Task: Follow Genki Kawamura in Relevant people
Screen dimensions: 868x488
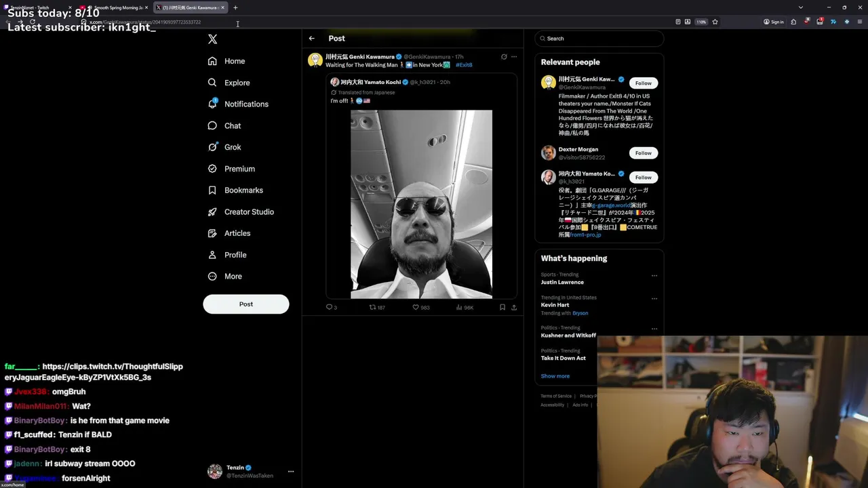Action: pyautogui.click(x=644, y=83)
